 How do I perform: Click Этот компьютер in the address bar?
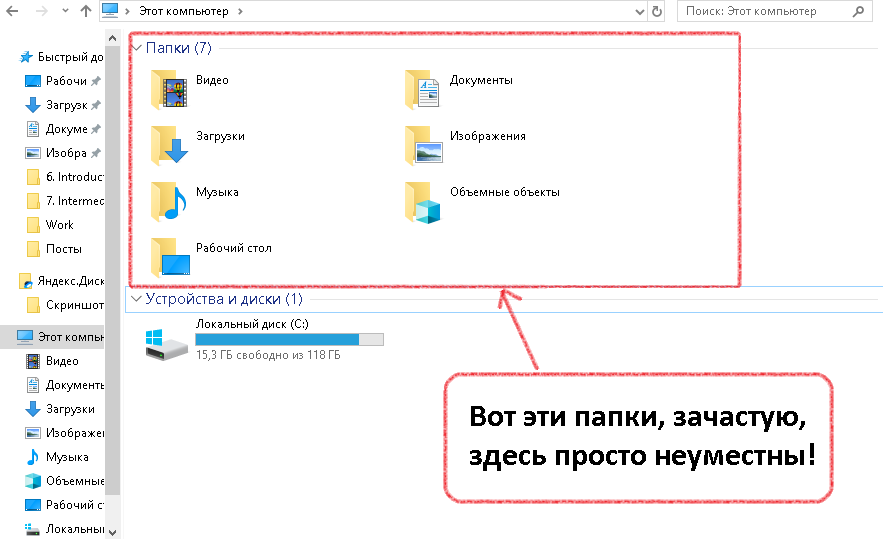[184, 11]
